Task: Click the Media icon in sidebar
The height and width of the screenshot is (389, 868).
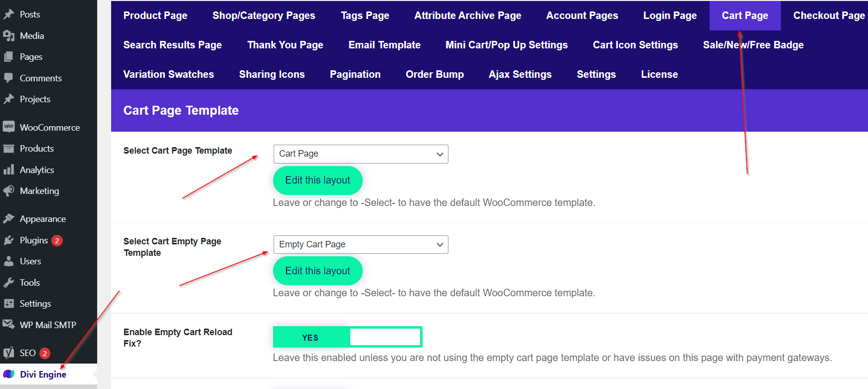Action: coord(8,36)
